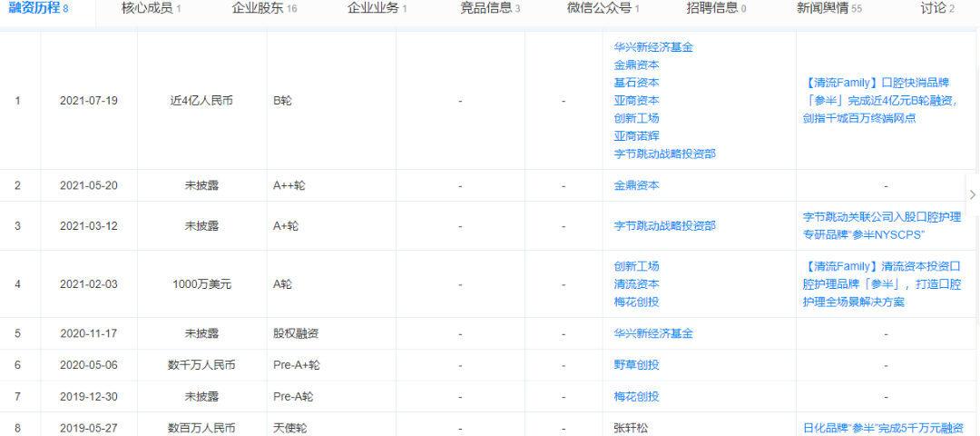Open the 讨论 tab
This screenshot has width=980, height=436.
click(937, 8)
